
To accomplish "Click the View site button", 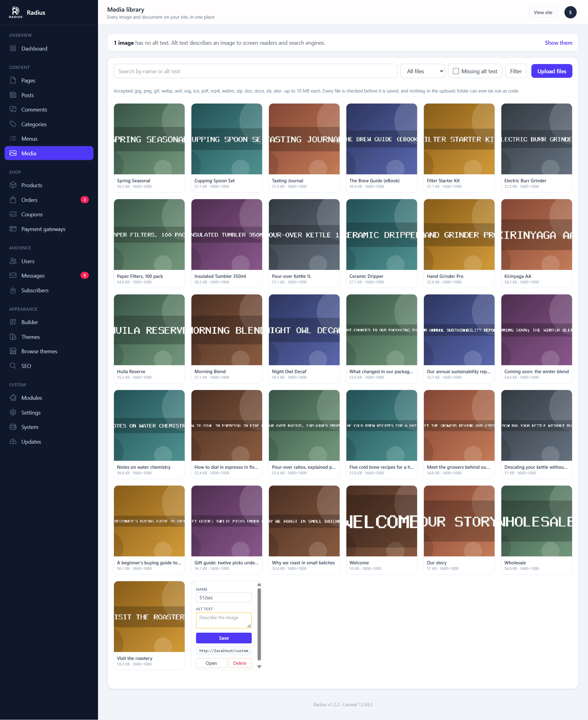I will [x=543, y=12].
